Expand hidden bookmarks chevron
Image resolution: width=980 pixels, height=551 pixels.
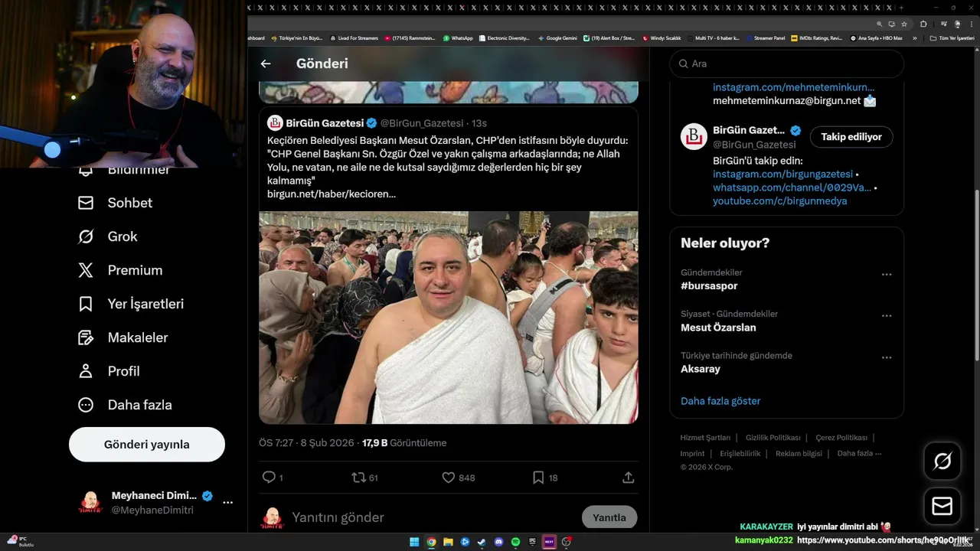tap(914, 38)
